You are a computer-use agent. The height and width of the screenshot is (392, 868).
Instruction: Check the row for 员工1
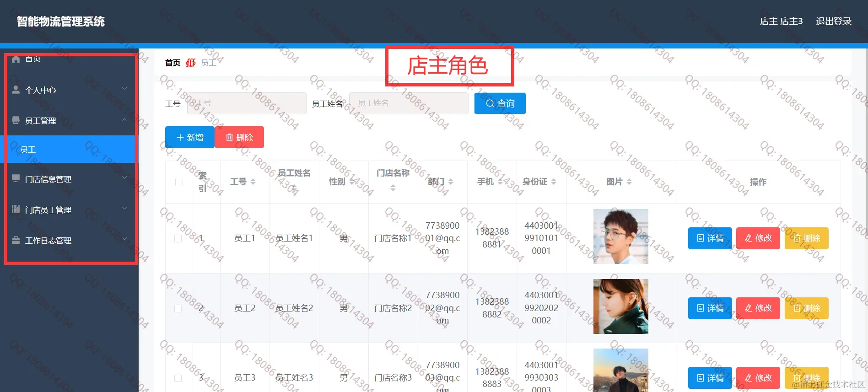(178, 238)
